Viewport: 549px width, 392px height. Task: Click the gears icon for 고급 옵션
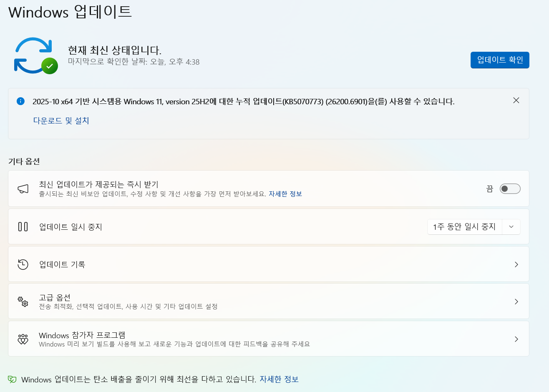[x=23, y=302]
